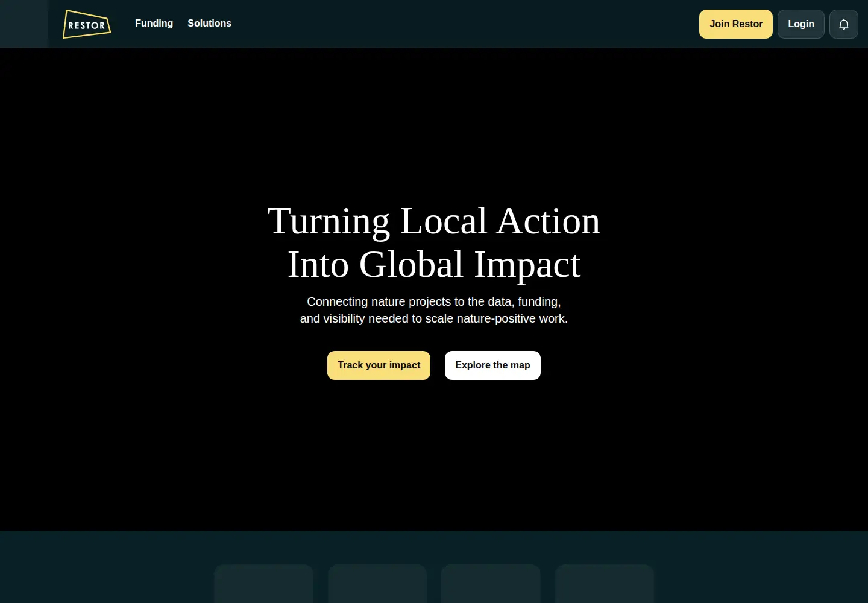Click the Login button
The width and height of the screenshot is (868, 603).
click(x=801, y=24)
